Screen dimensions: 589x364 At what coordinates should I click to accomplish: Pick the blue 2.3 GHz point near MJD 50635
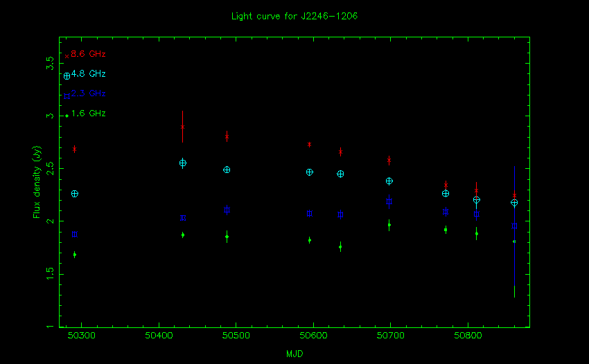340,215
